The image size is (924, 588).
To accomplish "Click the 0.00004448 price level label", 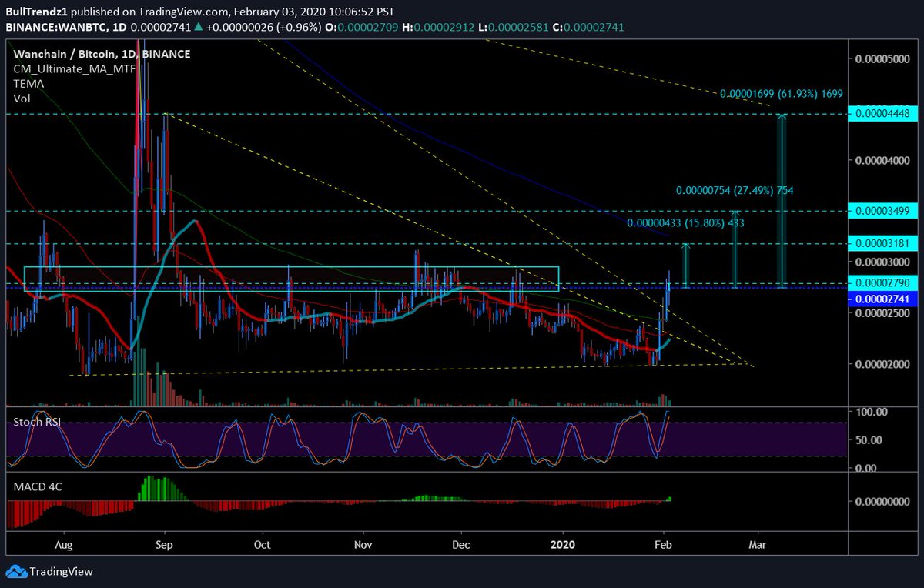I will pyautogui.click(x=882, y=114).
